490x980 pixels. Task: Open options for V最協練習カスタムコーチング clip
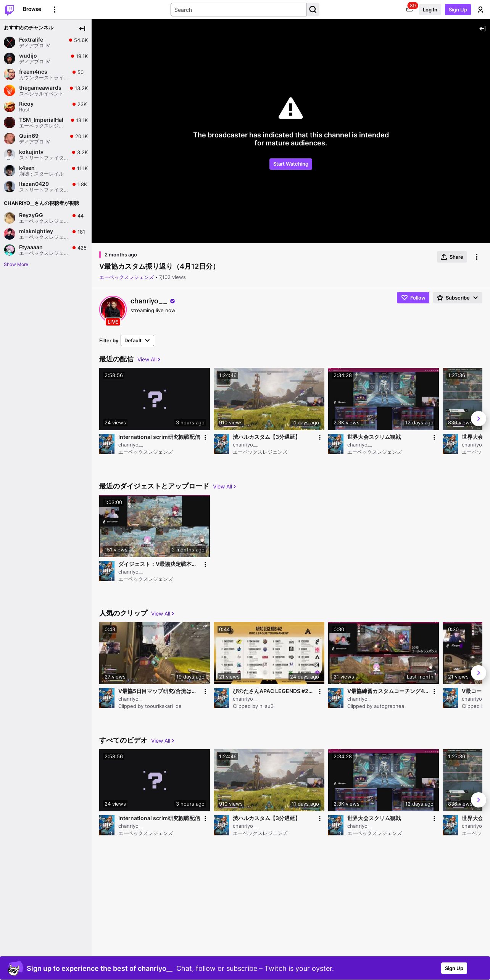coord(434,691)
